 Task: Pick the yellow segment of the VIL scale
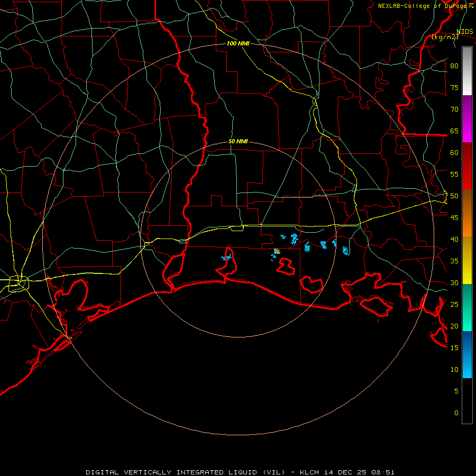coord(467,260)
